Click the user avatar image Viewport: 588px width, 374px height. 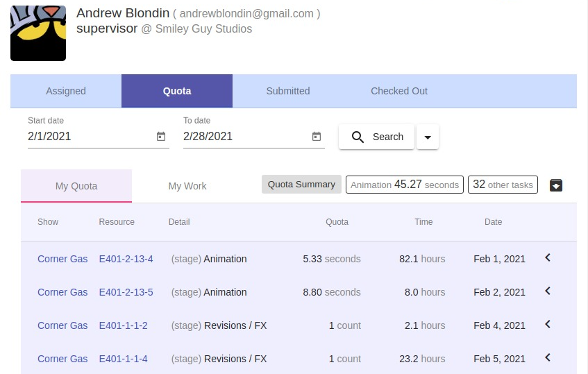[38, 33]
